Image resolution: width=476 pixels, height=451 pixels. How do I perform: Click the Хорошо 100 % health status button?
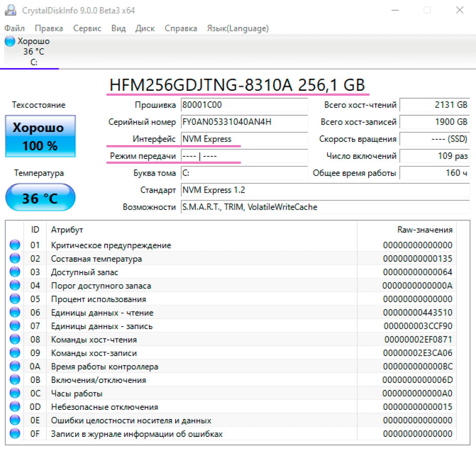40,136
